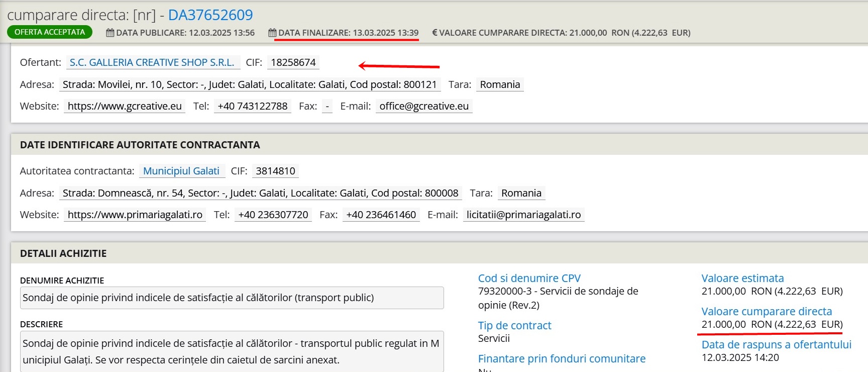Click inside the DESCRIERE text area
This screenshot has height=372, width=868.
[232, 351]
